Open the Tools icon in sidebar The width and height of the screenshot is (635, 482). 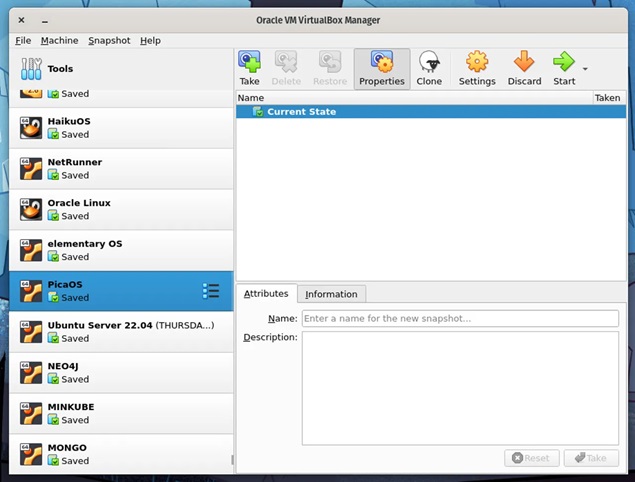coord(31,68)
